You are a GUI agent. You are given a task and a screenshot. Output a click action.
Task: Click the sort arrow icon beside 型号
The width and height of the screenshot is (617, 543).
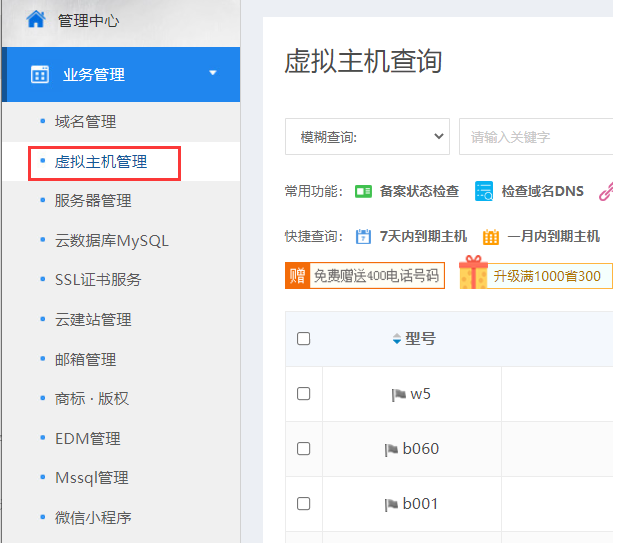point(397,340)
